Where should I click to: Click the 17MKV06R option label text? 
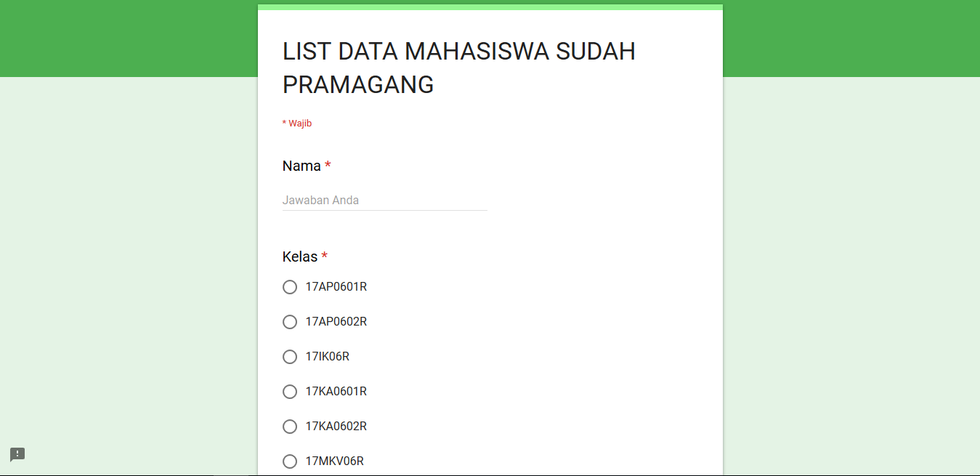point(334,461)
